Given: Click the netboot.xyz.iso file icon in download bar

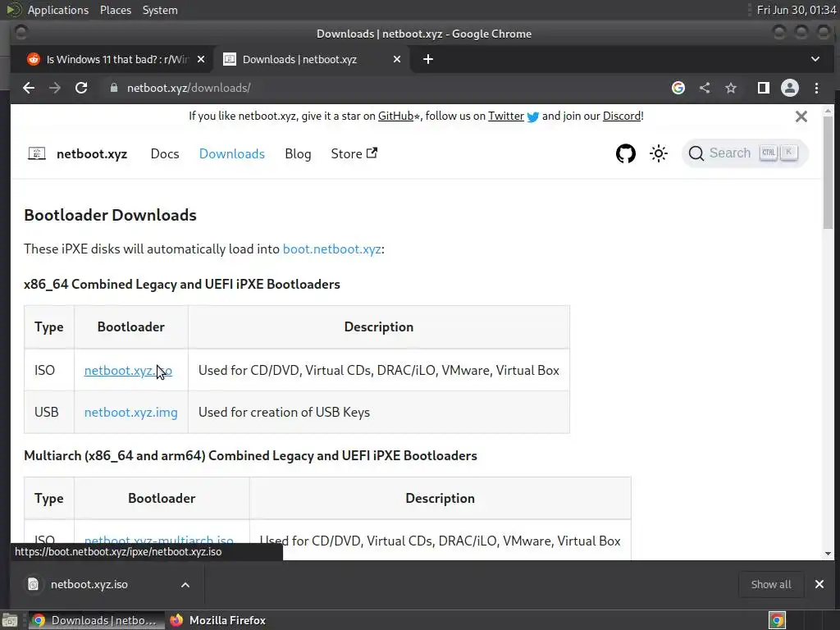Looking at the screenshot, I should coord(33,584).
